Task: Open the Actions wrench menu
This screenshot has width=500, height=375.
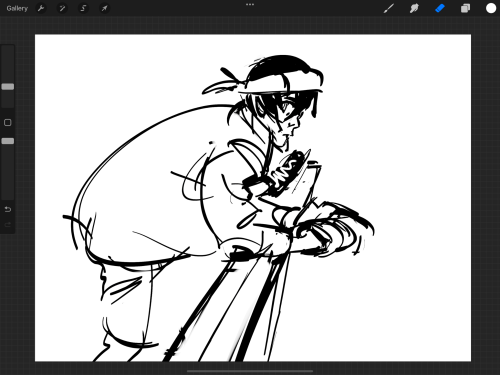Action: click(41, 8)
